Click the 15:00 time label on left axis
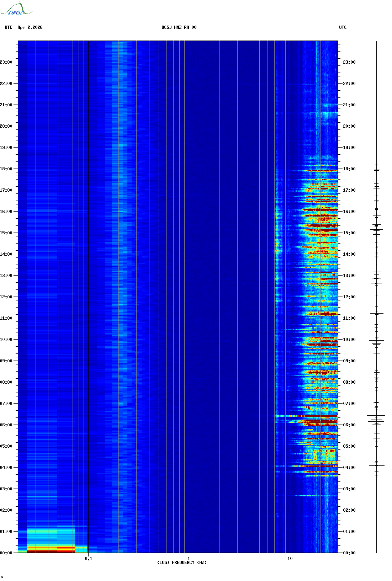Screen dimensions: 392x581 [x=6, y=233]
